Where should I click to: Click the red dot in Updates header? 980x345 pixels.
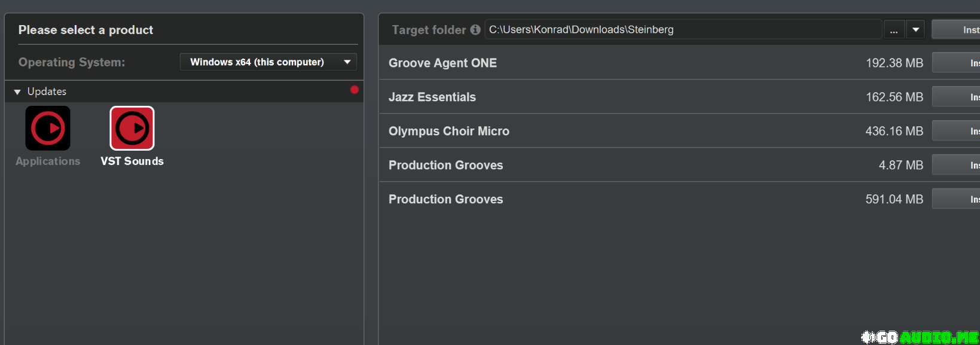click(355, 90)
